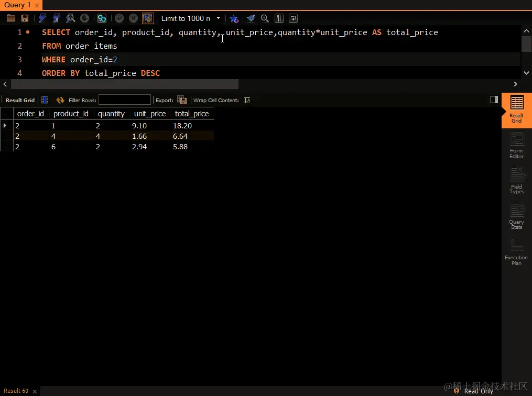This screenshot has width=532, height=396.
Task: Sort by the total_price column header
Action: (192, 114)
